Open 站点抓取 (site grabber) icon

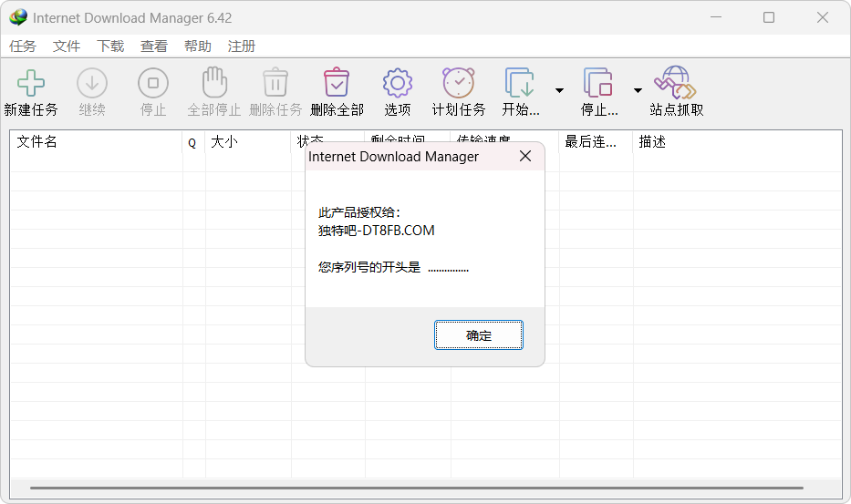pos(675,82)
